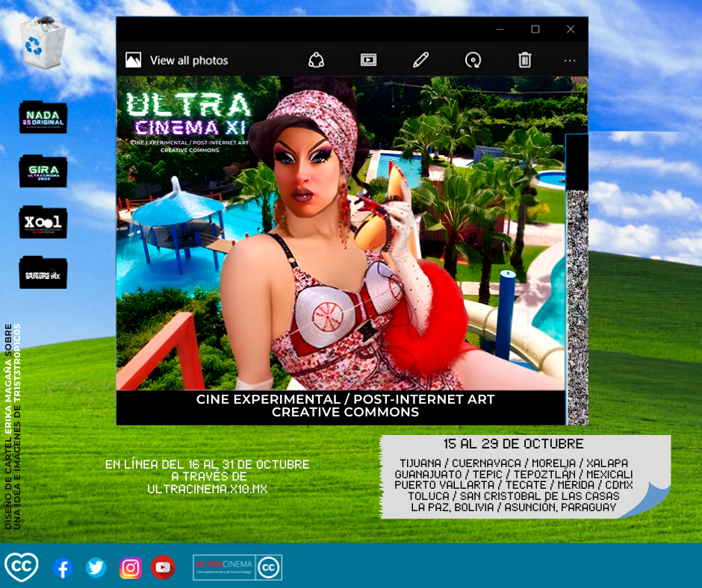Open the GIRA Ultracinema 2022 folder

[43, 171]
